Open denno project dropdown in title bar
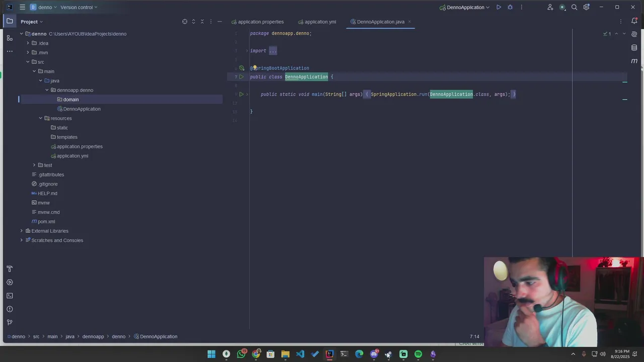The image size is (644, 362). pyautogui.click(x=43, y=7)
